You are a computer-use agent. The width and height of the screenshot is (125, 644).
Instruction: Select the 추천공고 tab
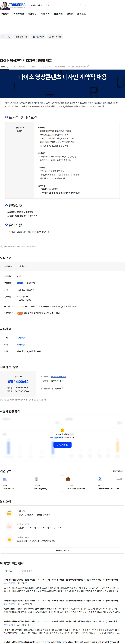coord(46,67)
